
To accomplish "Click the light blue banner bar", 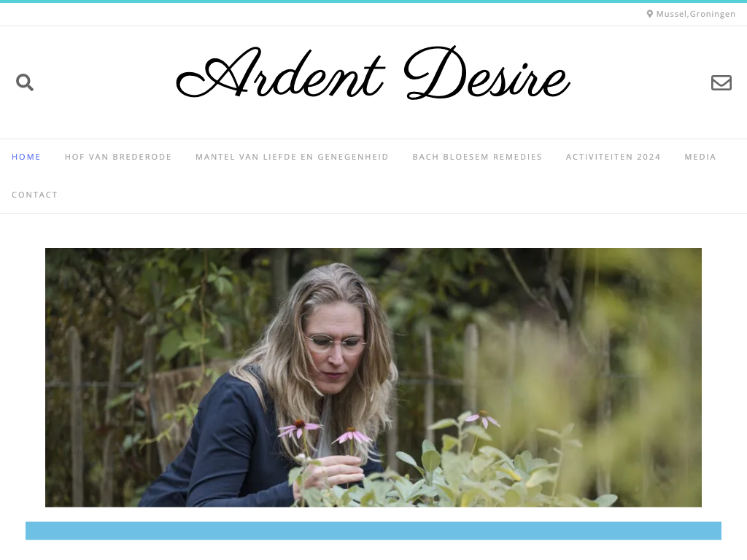I will [373, 531].
